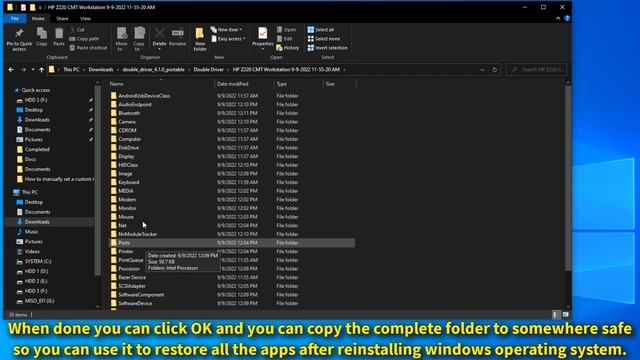This screenshot has width=640, height=360.
Task: Open the File menu tab
Action: tap(15, 18)
